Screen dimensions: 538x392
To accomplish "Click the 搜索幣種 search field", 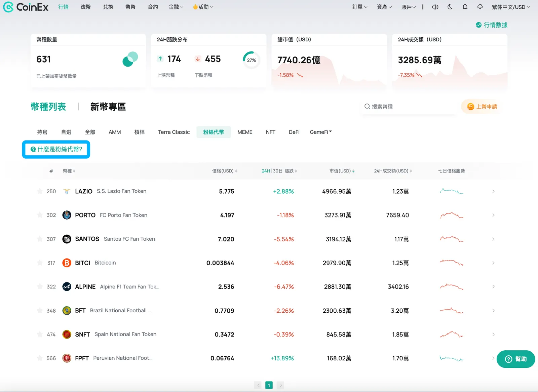I will tap(409, 107).
